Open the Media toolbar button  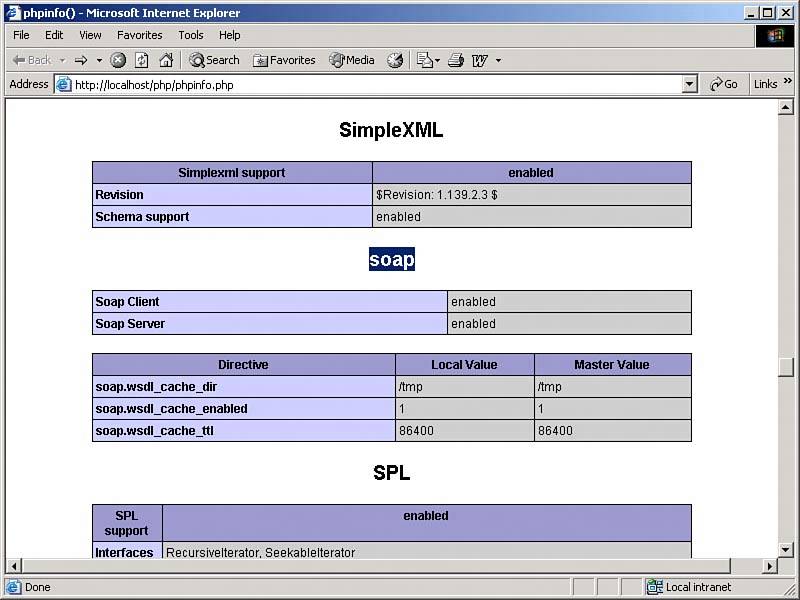point(352,60)
